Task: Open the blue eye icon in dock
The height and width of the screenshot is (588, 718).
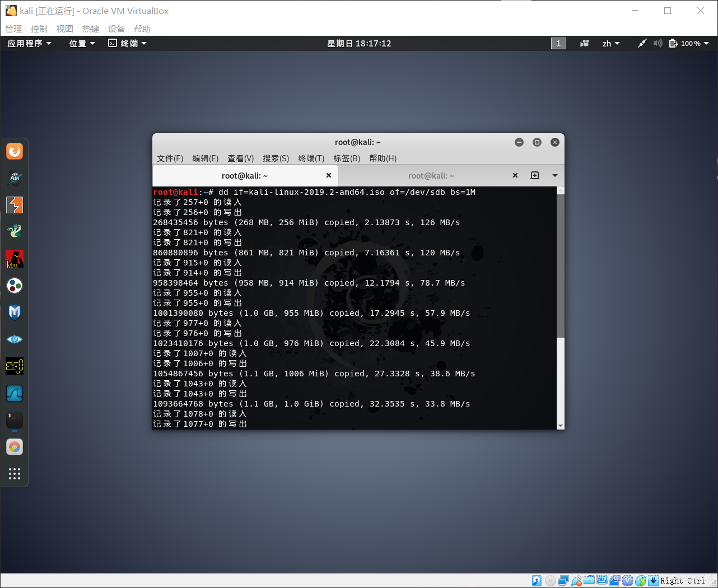Action: 15,339
